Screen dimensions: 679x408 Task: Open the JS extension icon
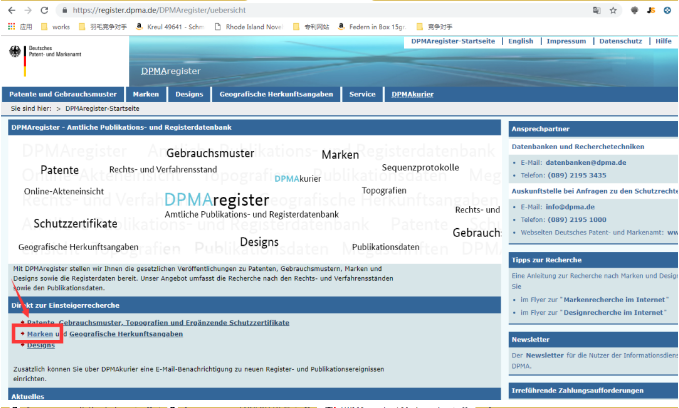[651, 10]
